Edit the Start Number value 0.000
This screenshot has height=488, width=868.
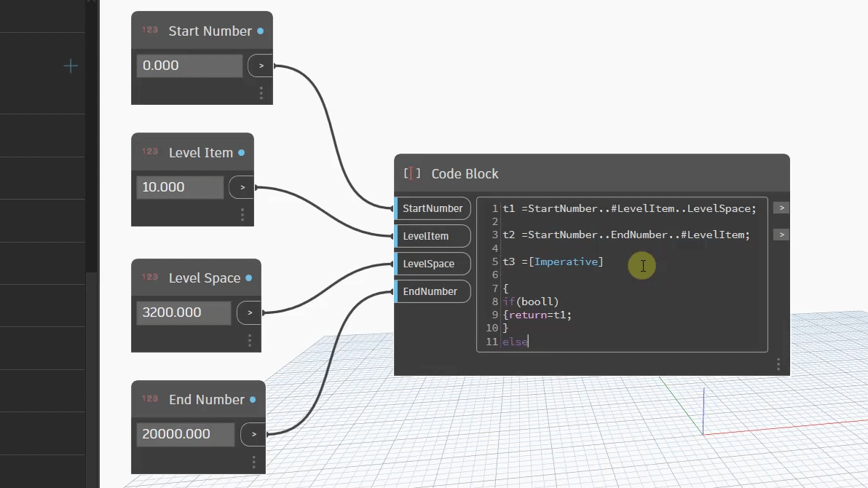coord(189,66)
